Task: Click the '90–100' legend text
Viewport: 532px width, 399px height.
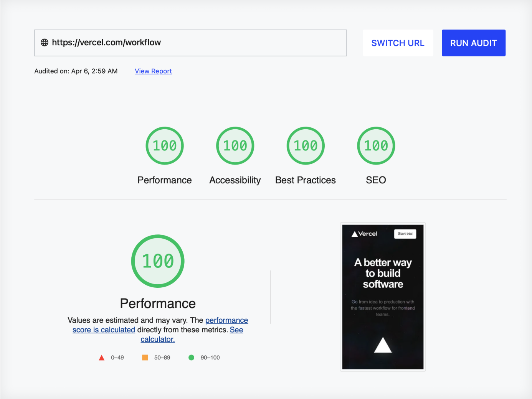Action: [x=210, y=358]
